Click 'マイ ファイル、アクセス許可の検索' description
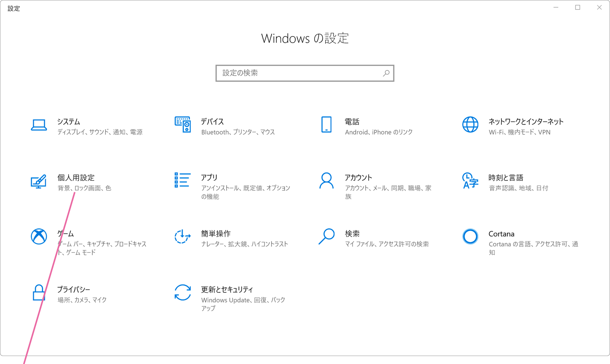Screen dimensions: 610x364 387,244
